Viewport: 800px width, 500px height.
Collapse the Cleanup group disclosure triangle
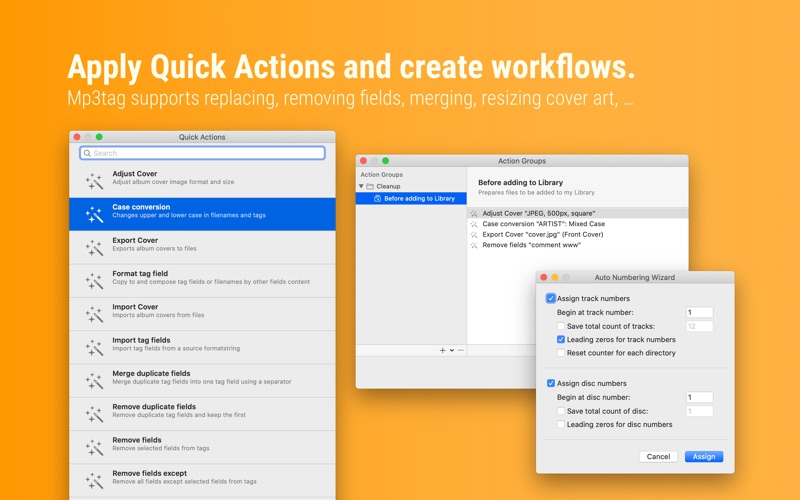coord(361,186)
